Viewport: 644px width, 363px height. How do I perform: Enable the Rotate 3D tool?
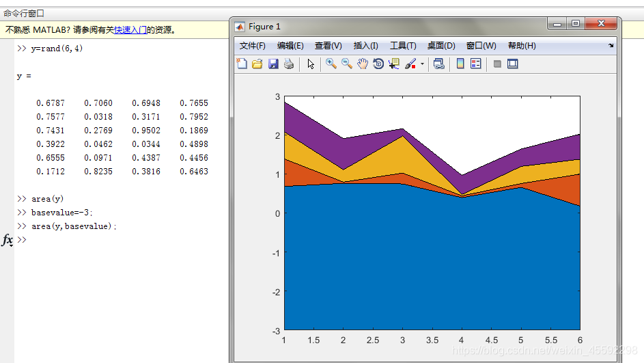[x=378, y=64]
